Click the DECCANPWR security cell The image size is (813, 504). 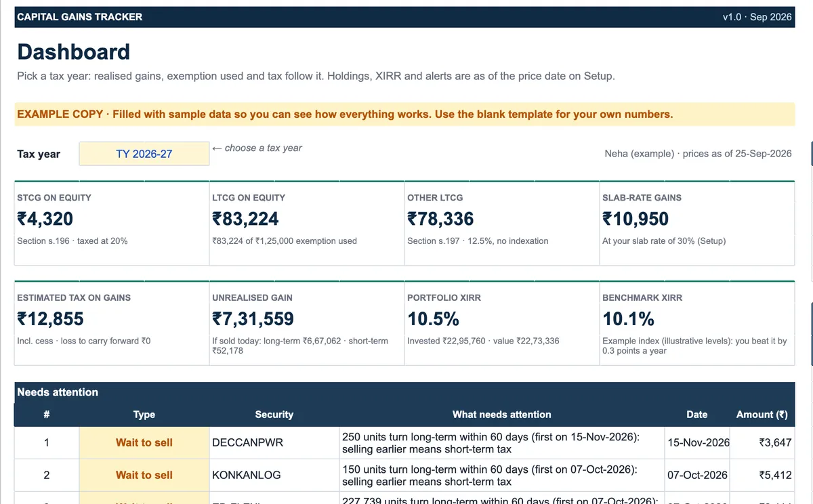click(x=274, y=442)
